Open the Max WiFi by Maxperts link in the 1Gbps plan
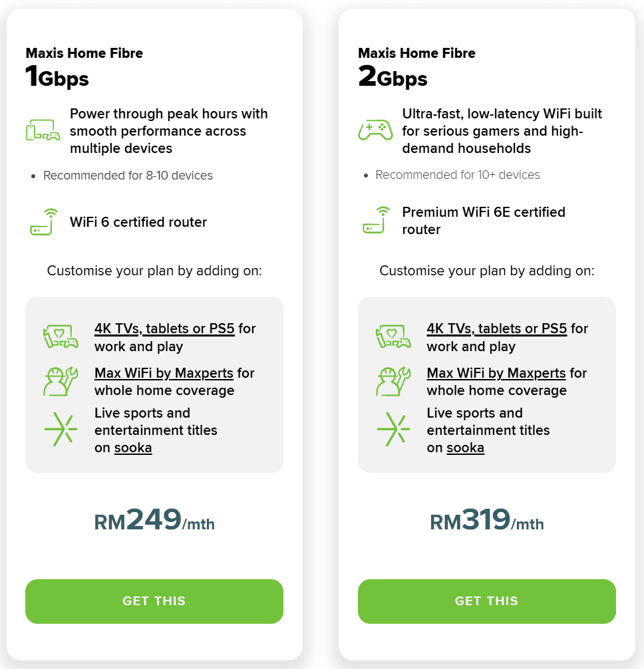The width and height of the screenshot is (644, 669). coord(164,373)
